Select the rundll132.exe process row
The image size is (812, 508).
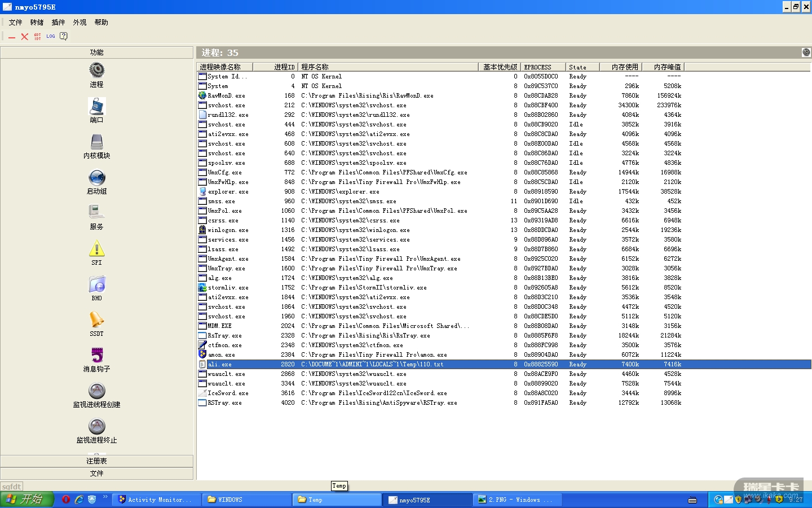pos(504,115)
